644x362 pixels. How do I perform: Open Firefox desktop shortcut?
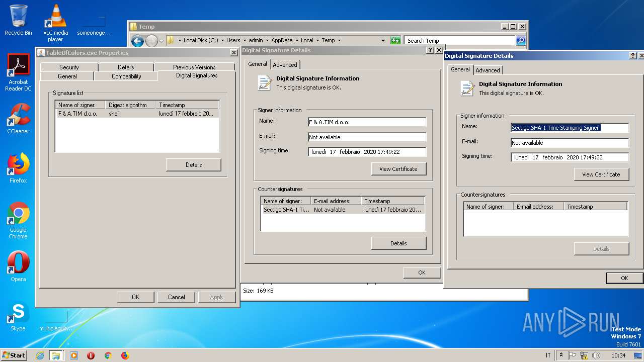(18, 168)
